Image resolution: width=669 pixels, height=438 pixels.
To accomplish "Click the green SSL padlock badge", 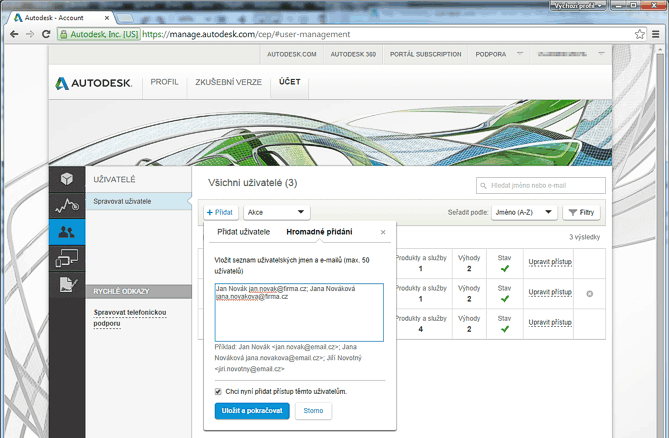I will coord(99,34).
